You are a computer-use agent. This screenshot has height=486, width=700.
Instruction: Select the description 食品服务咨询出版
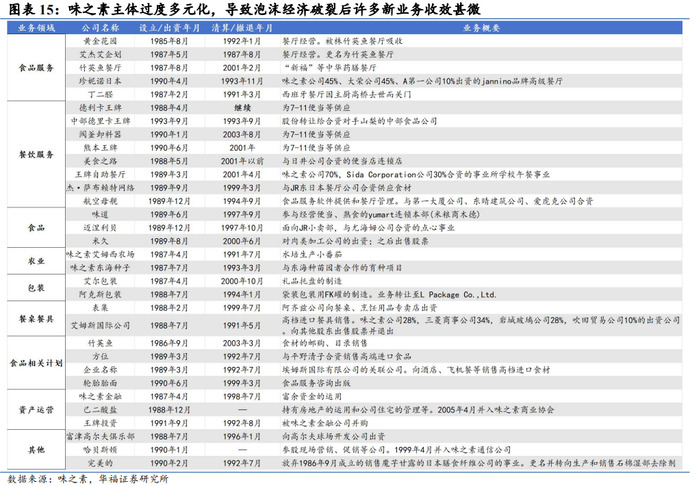316,383
